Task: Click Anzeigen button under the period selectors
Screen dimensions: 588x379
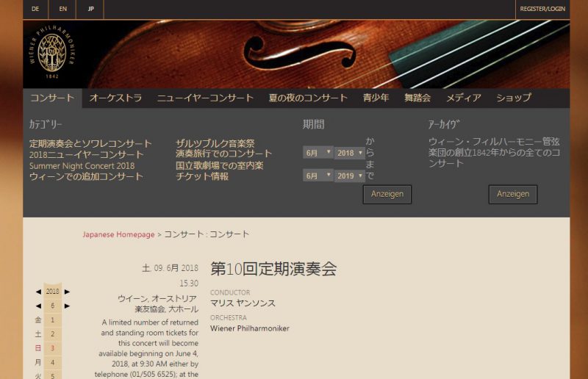Action: pos(387,194)
